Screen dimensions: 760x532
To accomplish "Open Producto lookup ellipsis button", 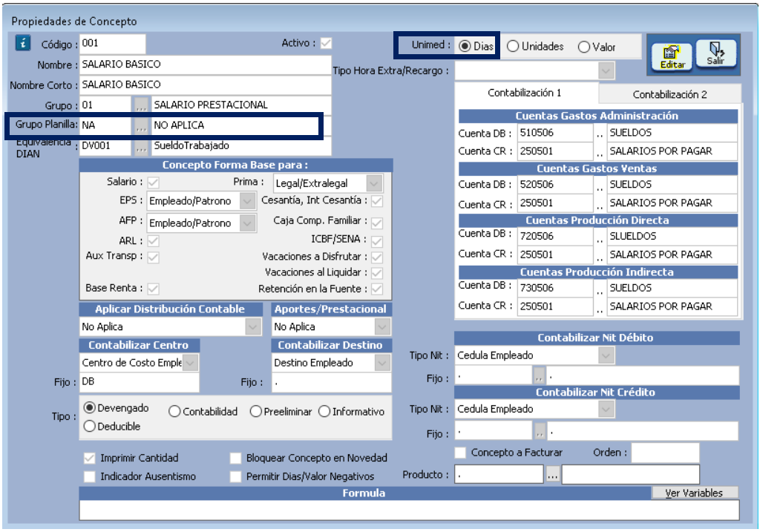I will pyautogui.click(x=552, y=475).
